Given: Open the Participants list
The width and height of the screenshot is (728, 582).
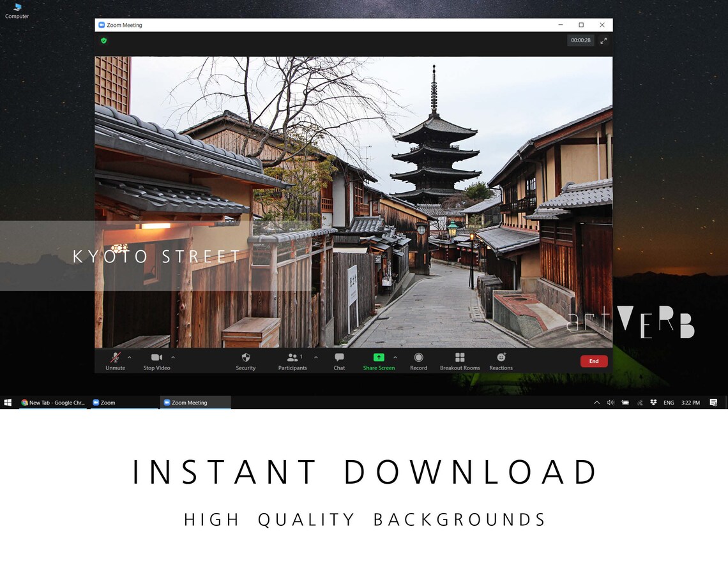Looking at the screenshot, I should coord(292,357).
